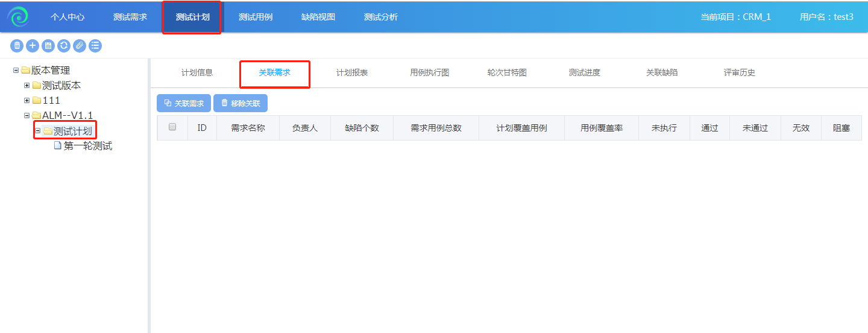Click the swirl logo in top-left corner
Viewport: 868px width, 333px height.
18,17
